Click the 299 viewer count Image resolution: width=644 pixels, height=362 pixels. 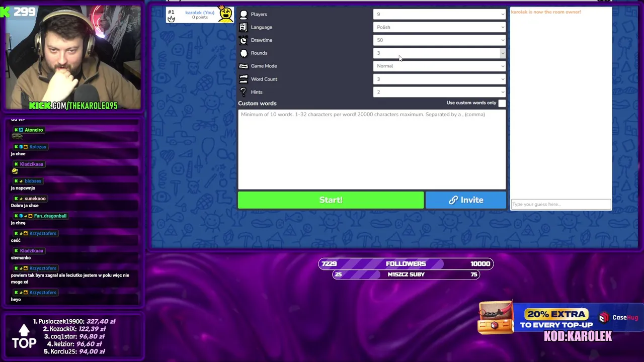25,12
